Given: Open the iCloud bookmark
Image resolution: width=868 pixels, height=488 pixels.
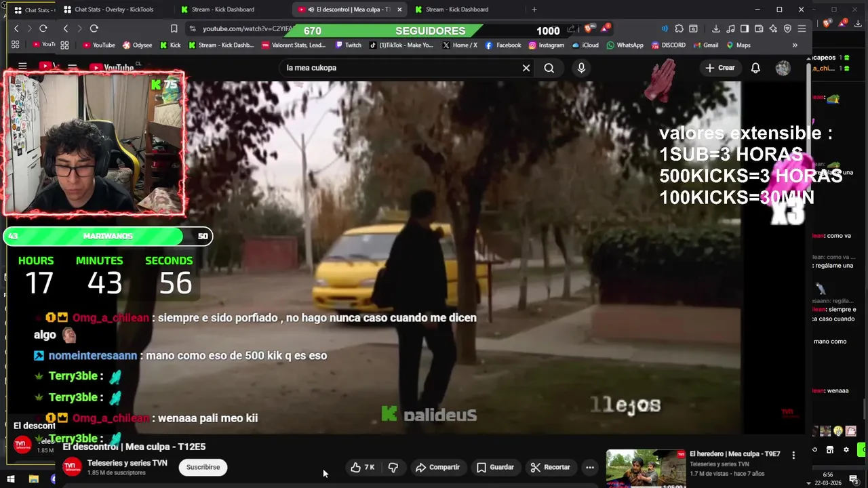Looking at the screenshot, I should click(585, 45).
